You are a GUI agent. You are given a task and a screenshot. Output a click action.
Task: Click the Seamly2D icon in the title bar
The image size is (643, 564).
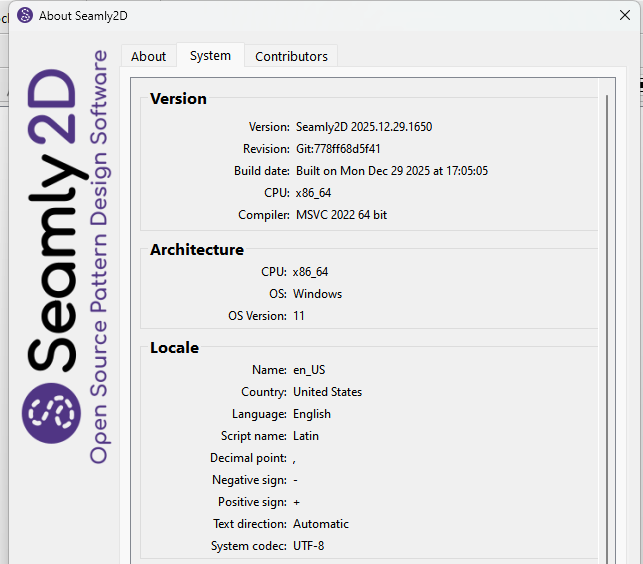tap(25, 16)
